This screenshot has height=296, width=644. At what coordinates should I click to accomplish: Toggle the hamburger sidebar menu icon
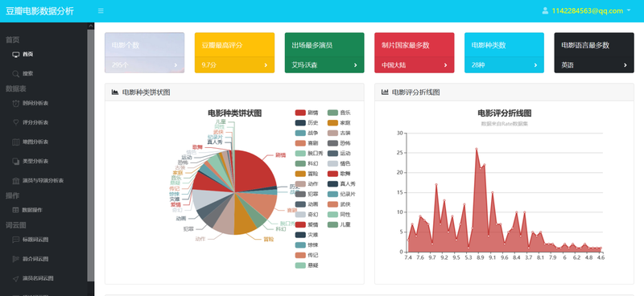(x=101, y=11)
